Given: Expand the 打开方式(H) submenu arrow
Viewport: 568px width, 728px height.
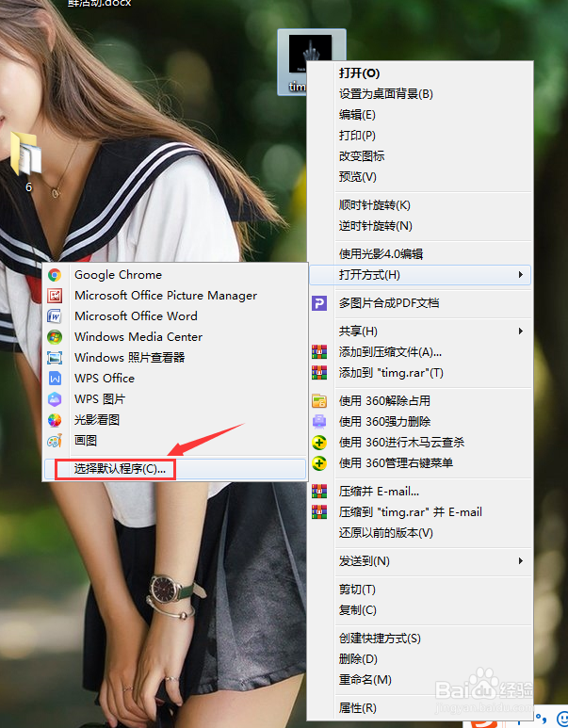Looking at the screenshot, I should (521, 275).
